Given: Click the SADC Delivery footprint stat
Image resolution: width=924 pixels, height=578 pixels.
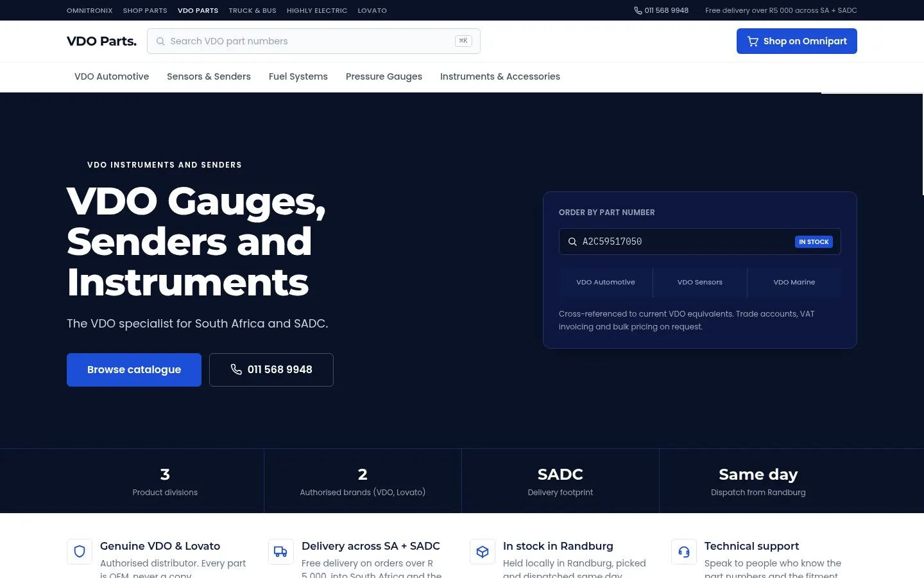Looking at the screenshot, I should tap(560, 481).
